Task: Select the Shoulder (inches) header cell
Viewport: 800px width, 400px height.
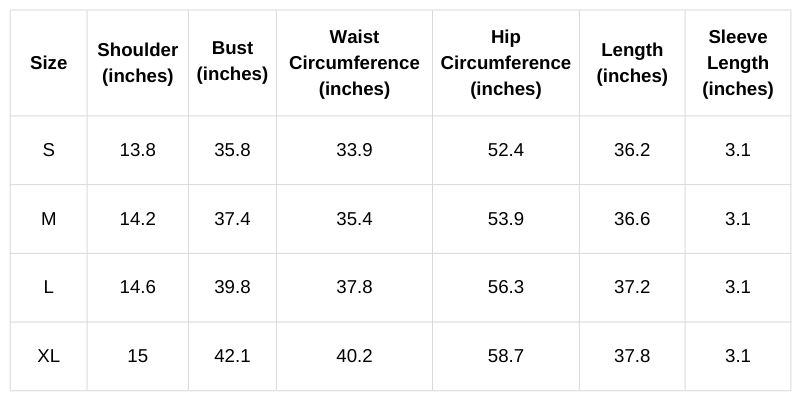Action: click(x=138, y=63)
